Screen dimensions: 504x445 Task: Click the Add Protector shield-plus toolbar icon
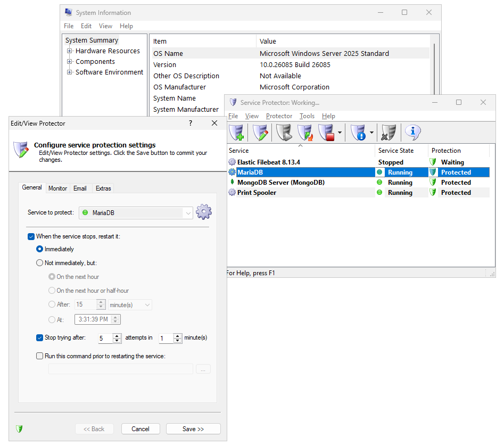[237, 132]
